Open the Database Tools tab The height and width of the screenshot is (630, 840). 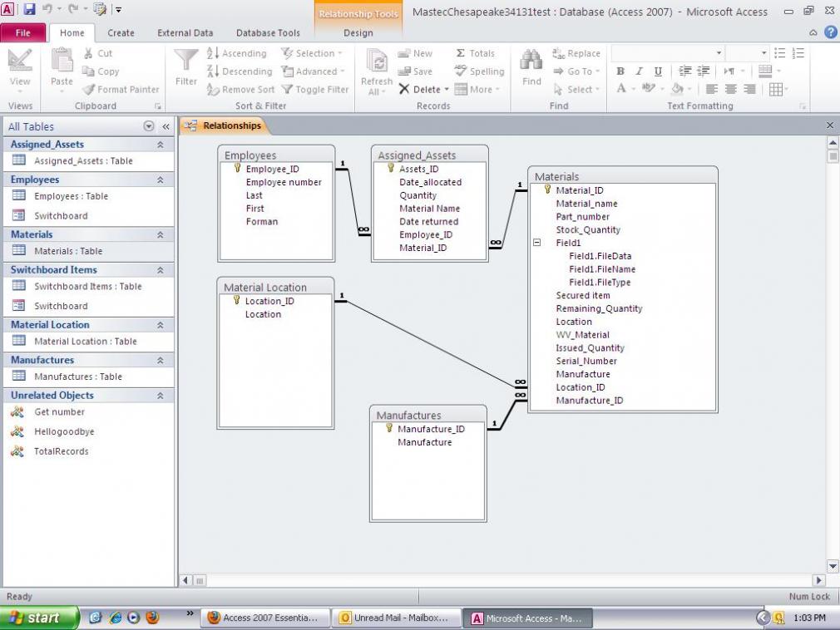tap(268, 32)
